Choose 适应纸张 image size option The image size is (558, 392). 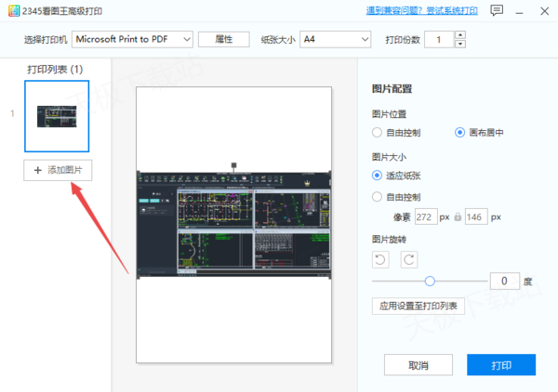(x=377, y=175)
